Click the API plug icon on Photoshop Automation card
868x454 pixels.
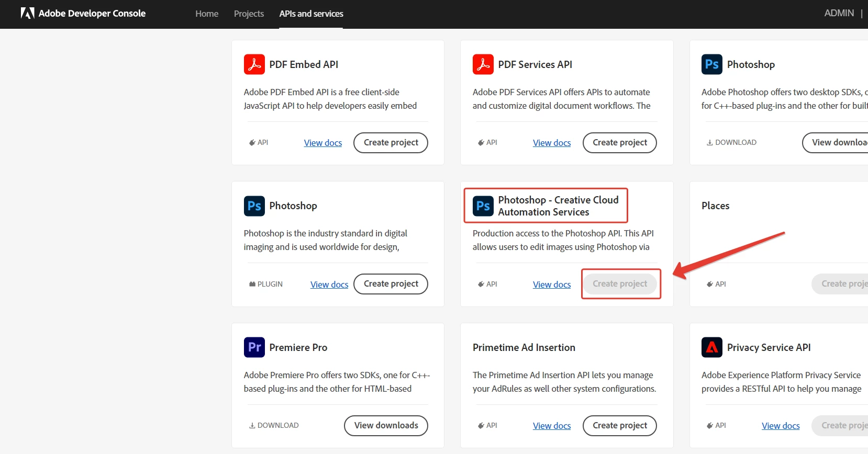pos(481,284)
